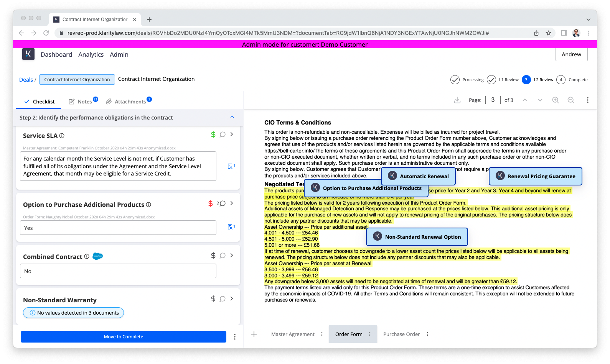The image size is (610, 364).
Task: Expand the Combined Contract item chevron
Action: click(x=232, y=255)
